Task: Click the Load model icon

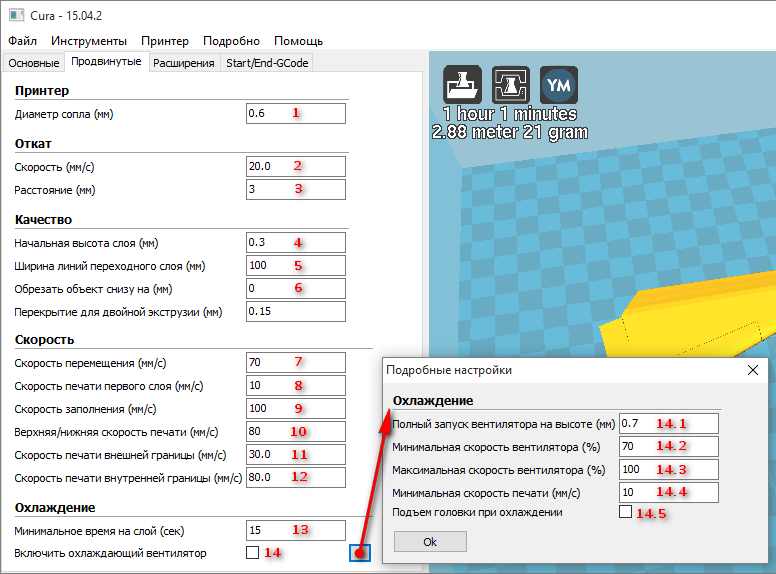Action: tap(464, 84)
